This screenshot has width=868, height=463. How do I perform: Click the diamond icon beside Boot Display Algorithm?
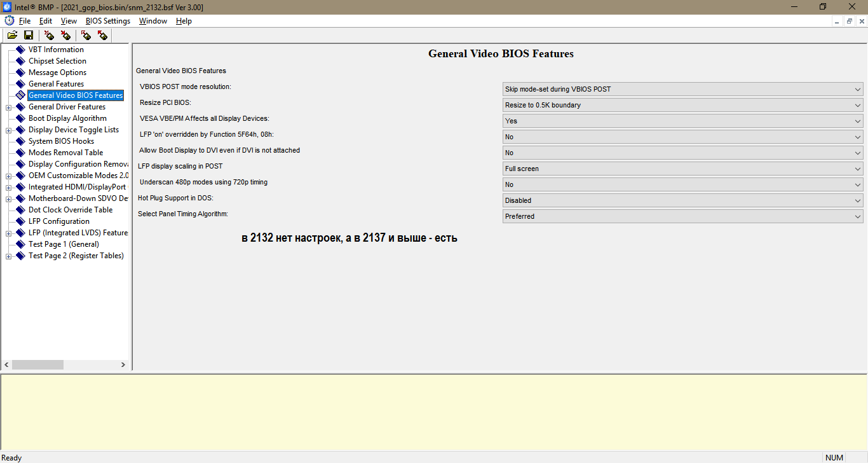point(20,118)
